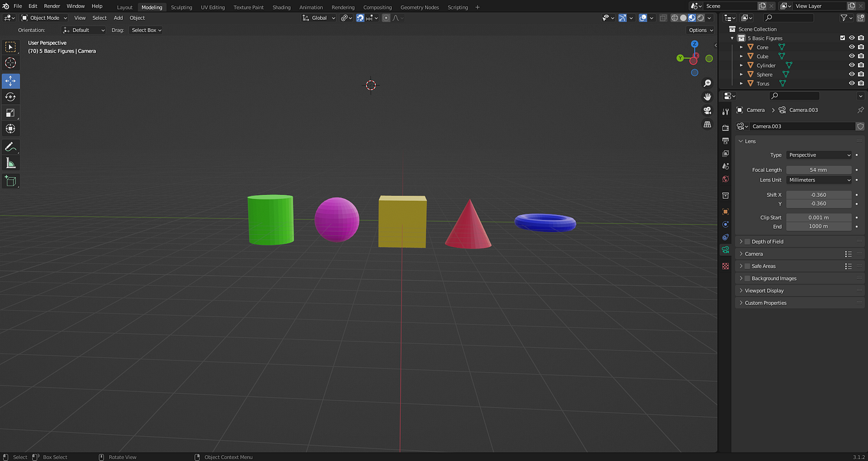Screen dimensions: 868x461
Task: Select the Rotate tool
Action: click(10, 97)
